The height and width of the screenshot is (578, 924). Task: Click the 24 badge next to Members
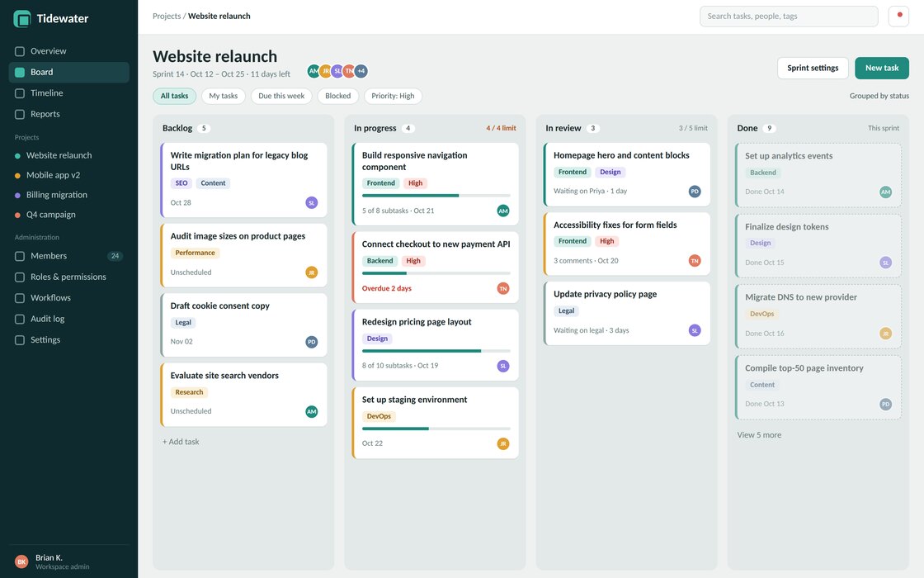[115, 256]
